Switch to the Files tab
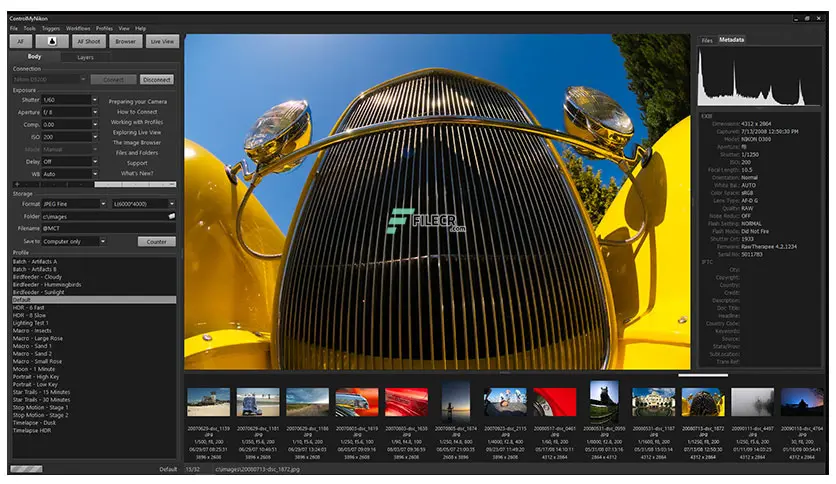Image resolution: width=836 pixels, height=484 pixels. 707,40
